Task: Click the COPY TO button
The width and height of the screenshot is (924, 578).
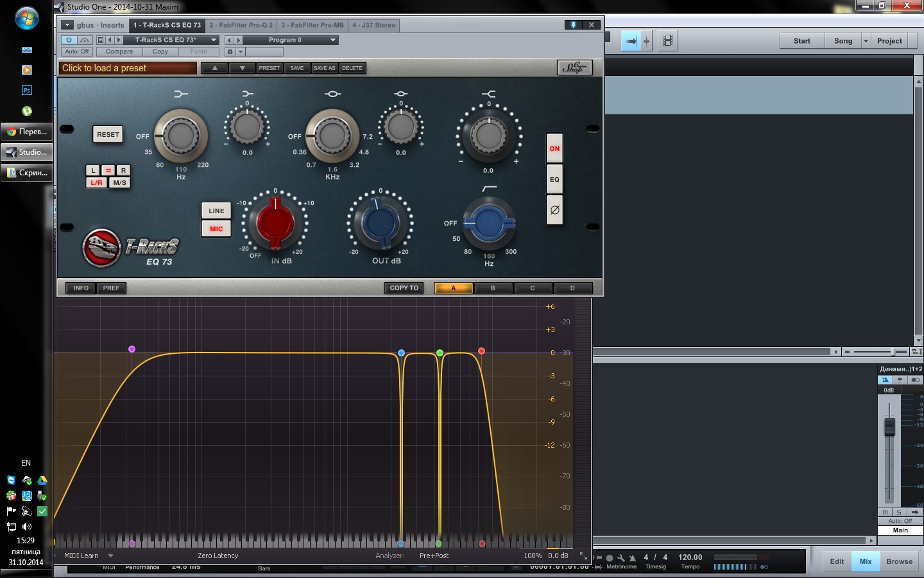Action: pyautogui.click(x=404, y=288)
